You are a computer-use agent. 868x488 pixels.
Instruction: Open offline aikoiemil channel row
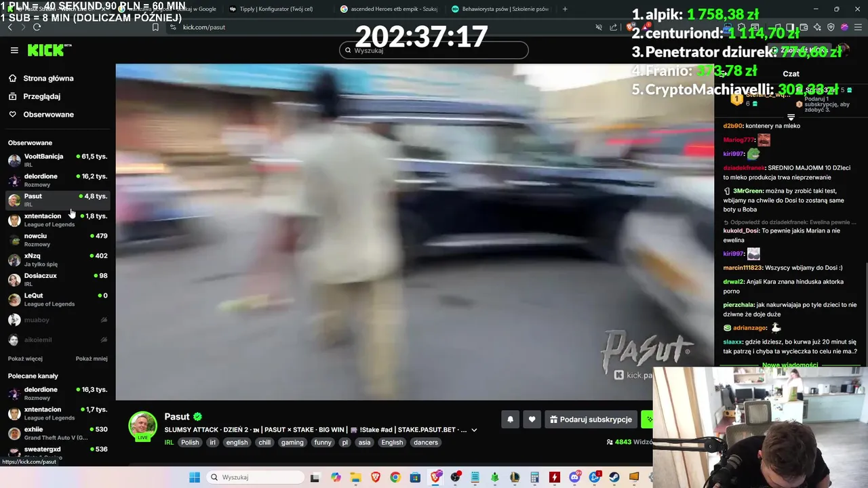click(x=58, y=340)
